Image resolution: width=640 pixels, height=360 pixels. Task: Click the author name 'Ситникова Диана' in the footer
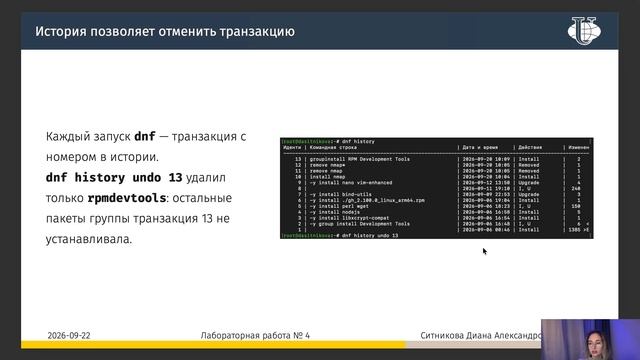point(456,336)
